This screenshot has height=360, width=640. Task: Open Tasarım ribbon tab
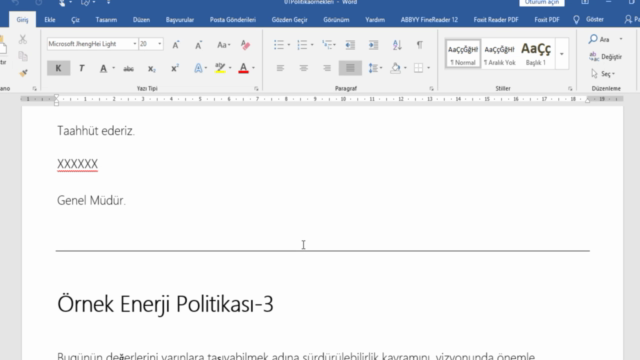click(x=106, y=20)
